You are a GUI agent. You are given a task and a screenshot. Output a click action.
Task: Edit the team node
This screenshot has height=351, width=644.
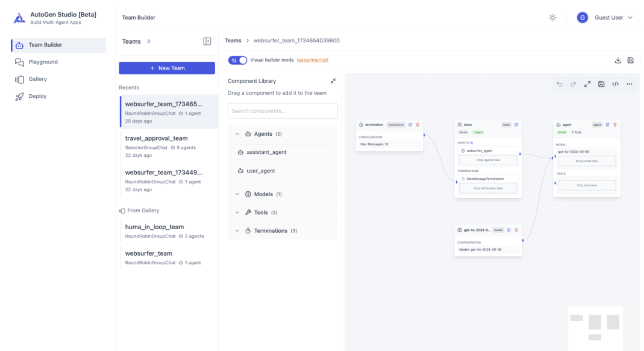click(516, 125)
